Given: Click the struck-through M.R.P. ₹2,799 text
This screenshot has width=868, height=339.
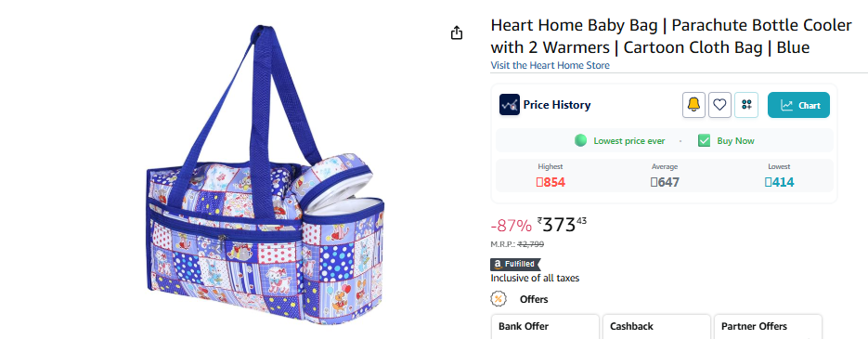Looking at the screenshot, I should (x=530, y=244).
